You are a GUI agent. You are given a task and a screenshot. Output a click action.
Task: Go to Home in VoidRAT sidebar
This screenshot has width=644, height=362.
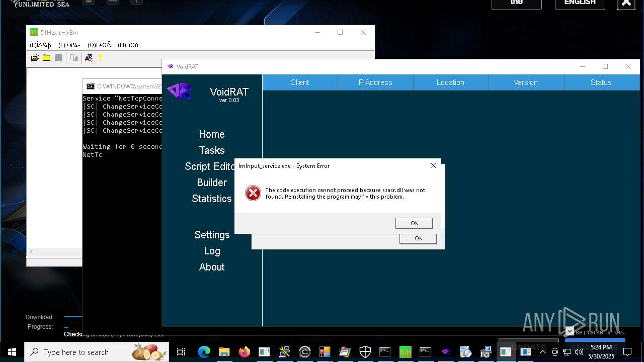pos(212,134)
